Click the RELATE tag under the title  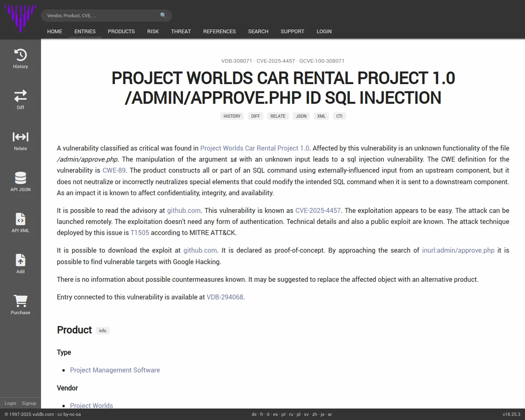[278, 116]
